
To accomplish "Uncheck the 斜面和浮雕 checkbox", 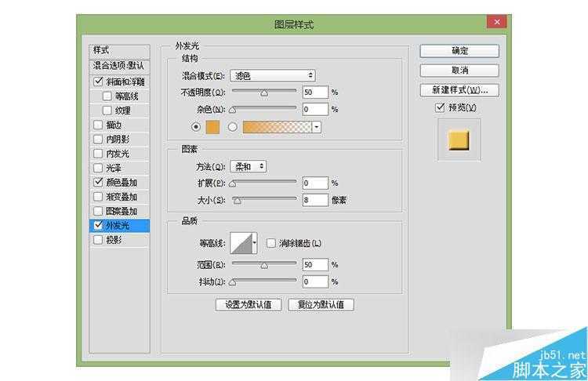I will pos(98,81).
